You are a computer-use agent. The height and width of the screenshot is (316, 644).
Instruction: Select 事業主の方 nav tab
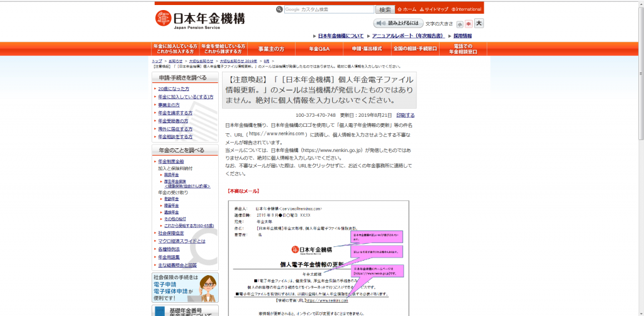click(x=271, y=49)
